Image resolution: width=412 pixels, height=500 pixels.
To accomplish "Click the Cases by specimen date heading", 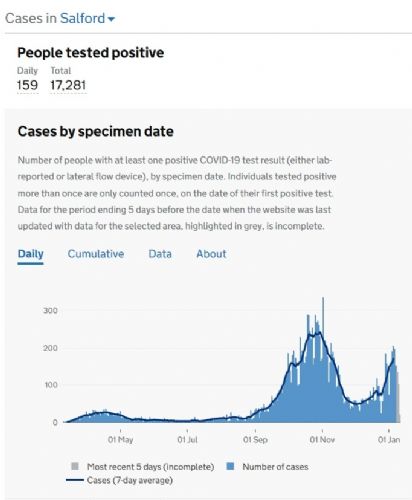I will click(96, 131).
